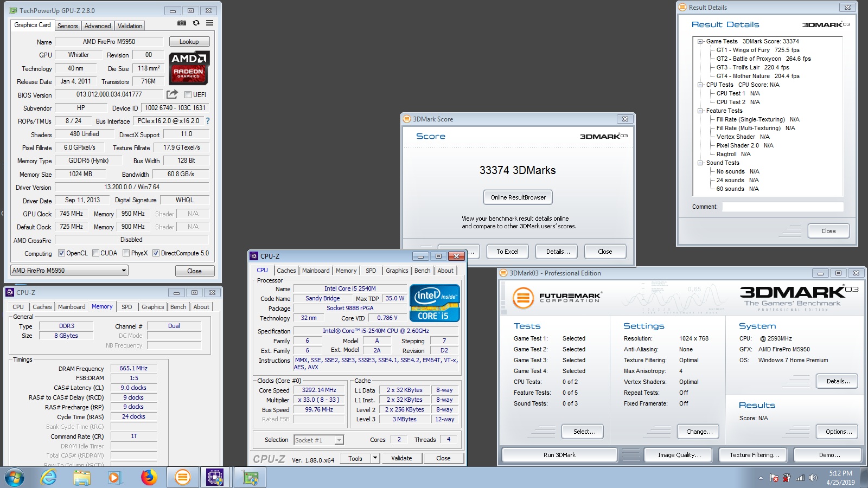Click Show Desktop strip on taskbar
Viewport: 868px width, 488px height.
pos(864,478)
